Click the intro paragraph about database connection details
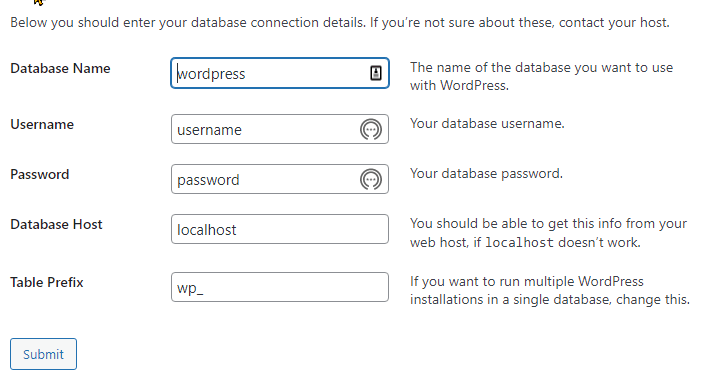 tap(340, 23)
